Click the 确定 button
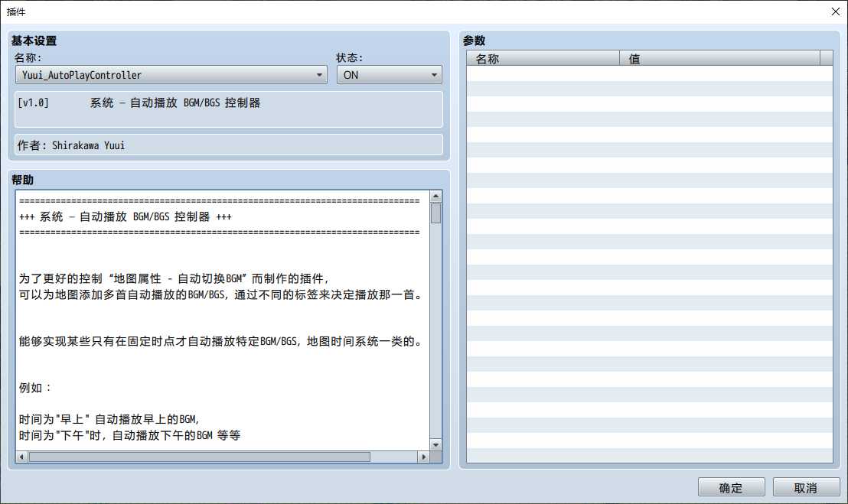The height and width of the screenshot is (504, 848). pyautogui.click(x=731, y=487)
